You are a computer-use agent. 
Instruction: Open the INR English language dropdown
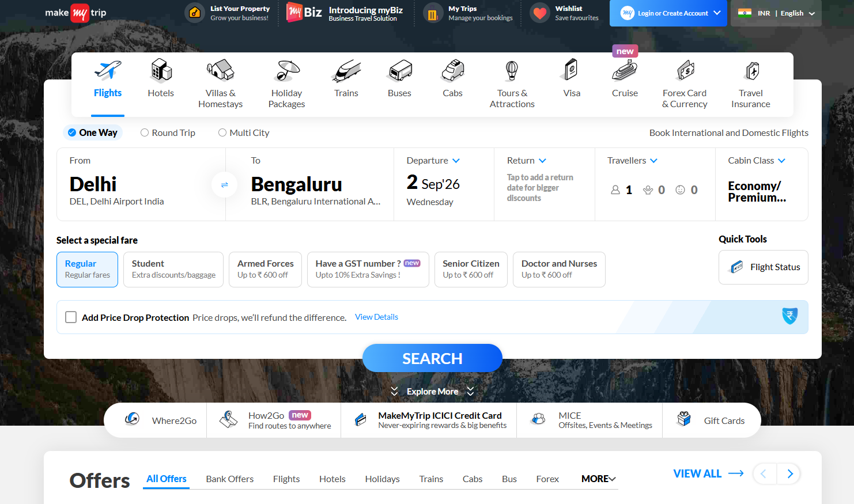[x=776, y=13]
